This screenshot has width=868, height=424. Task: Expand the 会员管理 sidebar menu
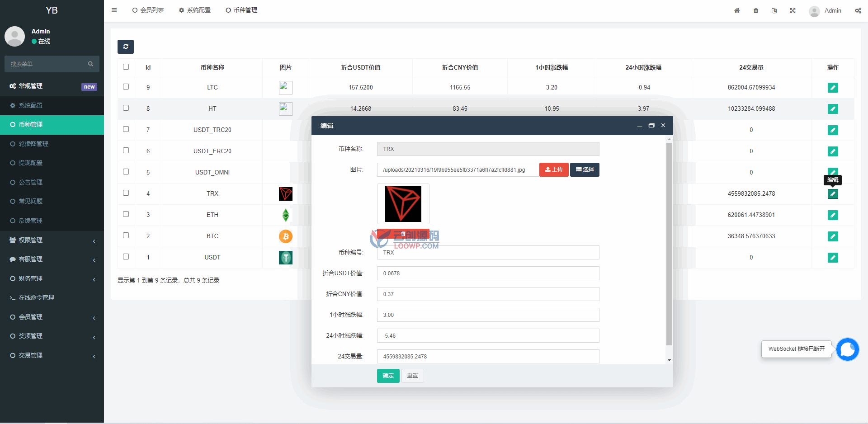[52, 317]
